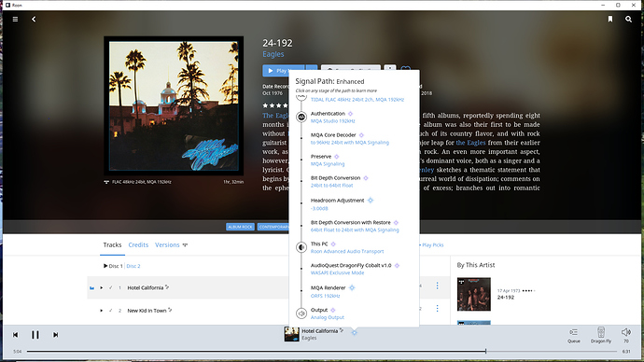
Task: Click the Eagles link in review text
Action: [x=470, y=143]
